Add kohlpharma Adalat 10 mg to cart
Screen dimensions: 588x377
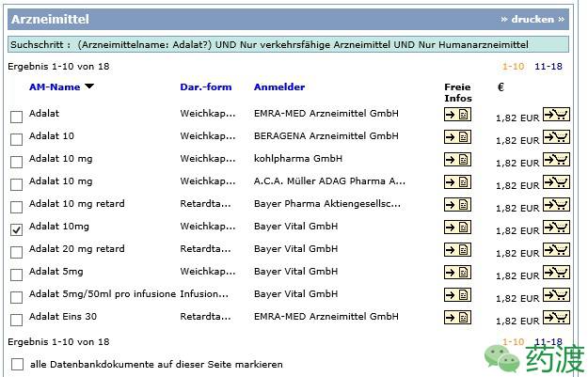(x=557, y=159)
